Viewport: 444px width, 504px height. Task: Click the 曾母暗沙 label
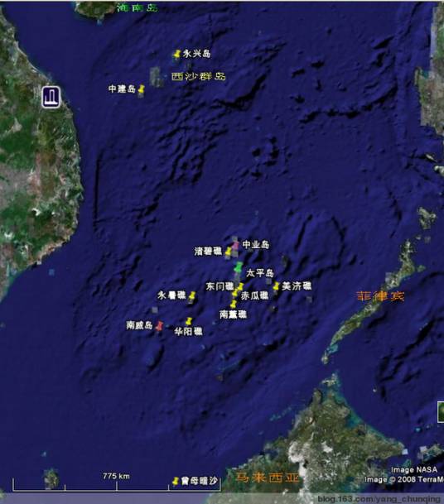(200, 481)
